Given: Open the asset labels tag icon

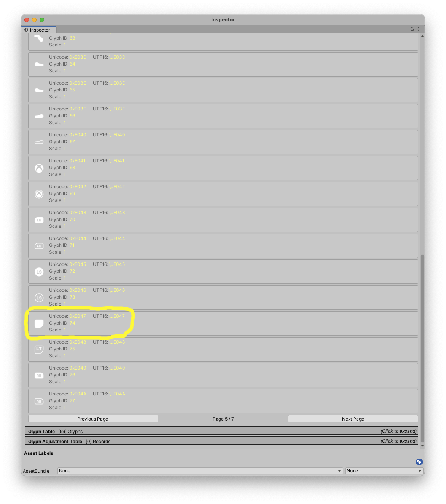Looking at the screenshot, I should click(x=419, y=462).
